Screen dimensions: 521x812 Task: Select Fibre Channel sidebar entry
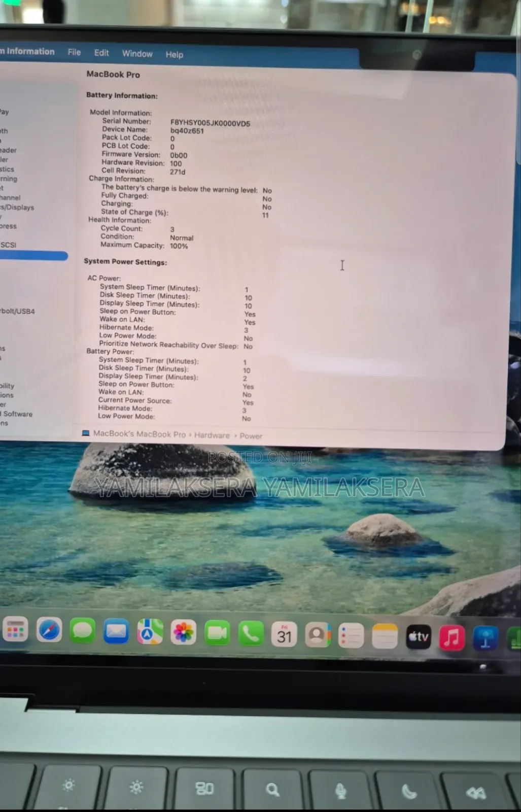[x=11, y=197]
